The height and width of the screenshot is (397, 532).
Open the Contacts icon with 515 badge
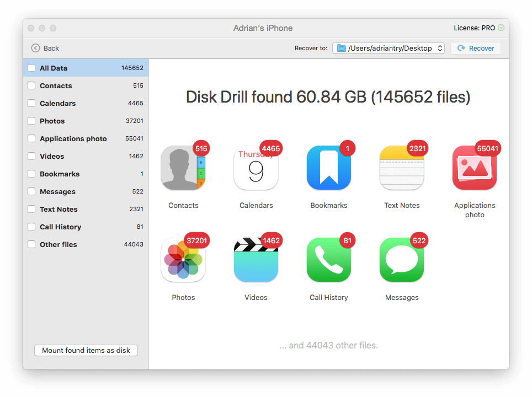183,168
